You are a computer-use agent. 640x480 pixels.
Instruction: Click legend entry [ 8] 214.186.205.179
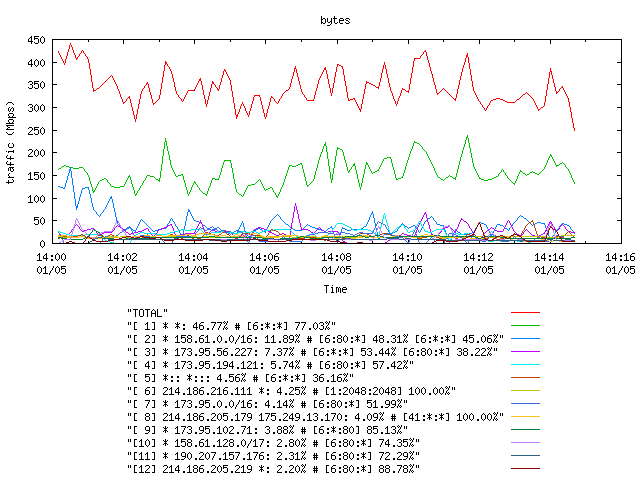point(315,417)
